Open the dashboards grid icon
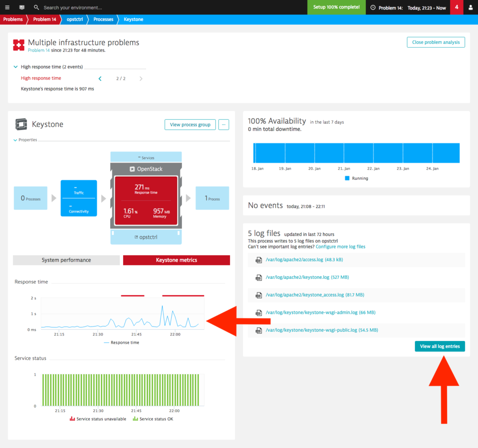Viewport: 478px width, 448px height. click(22, 7)
